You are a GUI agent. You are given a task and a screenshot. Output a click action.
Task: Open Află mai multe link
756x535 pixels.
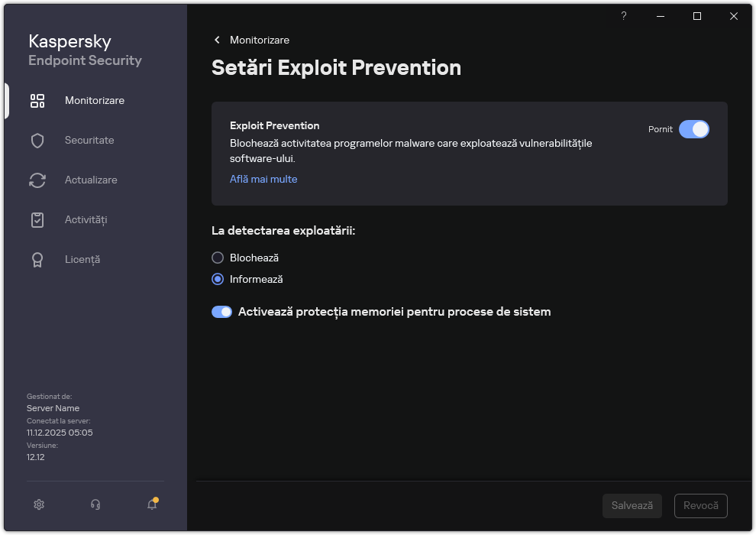click(x=263, y=179)
